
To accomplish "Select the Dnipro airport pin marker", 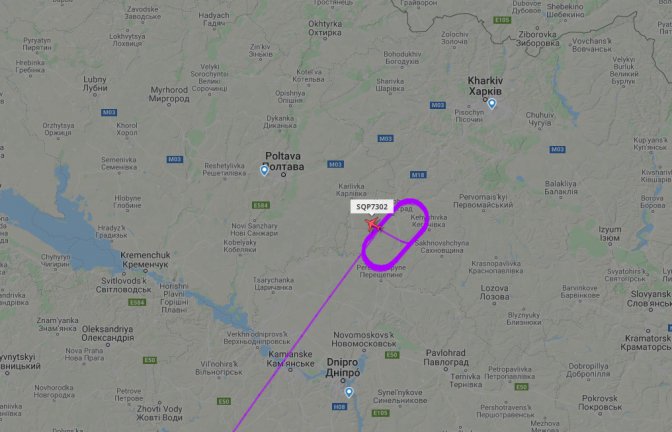I will click(x=349, y=392).
